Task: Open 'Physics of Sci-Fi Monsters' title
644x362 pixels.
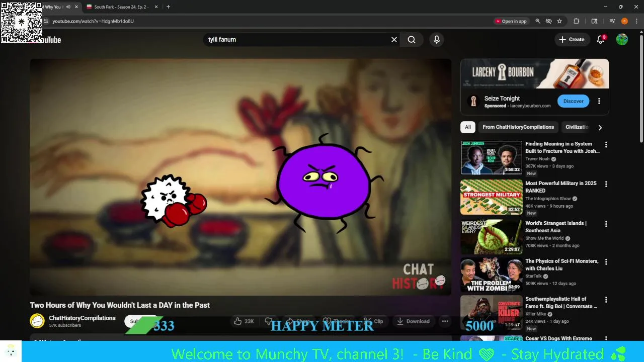Action: pyautogui.click(x=562, y=265)
